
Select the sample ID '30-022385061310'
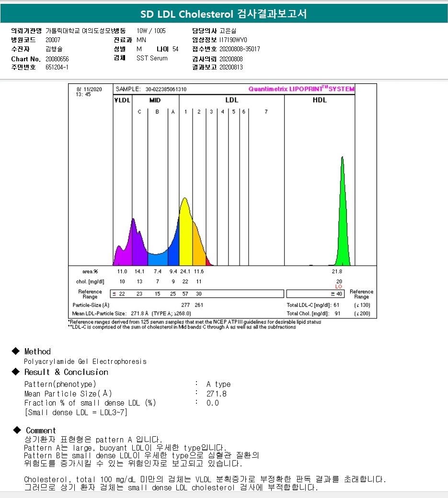tap(166, 89)
